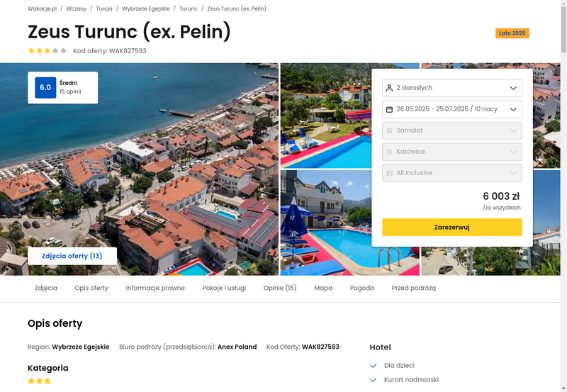Select the Pogoda tab
The height and width of the screenshot is (392, 567).
coord(362,288)
